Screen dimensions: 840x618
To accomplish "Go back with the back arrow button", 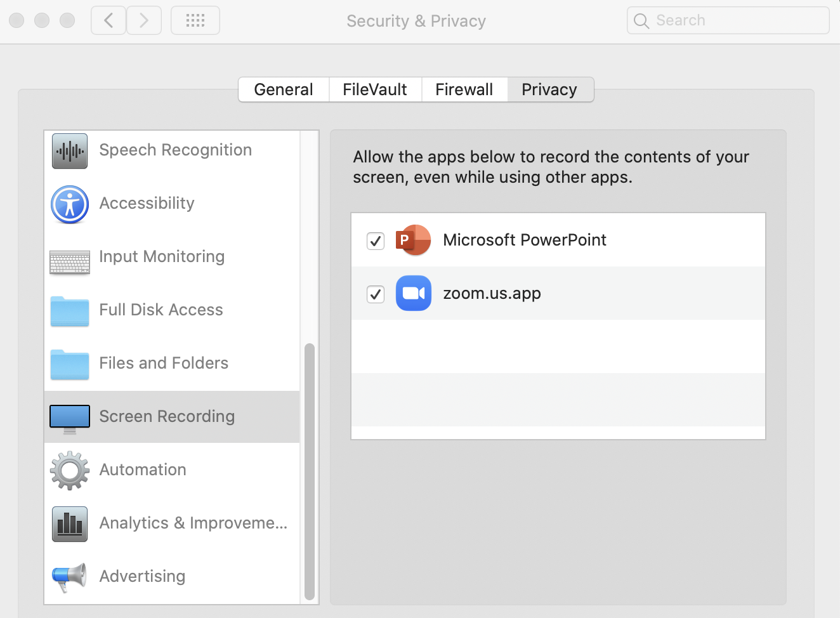I will click(108, 20).
